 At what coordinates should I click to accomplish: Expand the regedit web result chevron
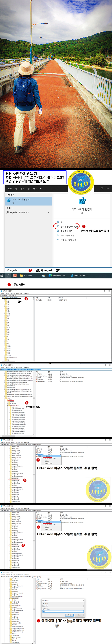click(48, 212)
